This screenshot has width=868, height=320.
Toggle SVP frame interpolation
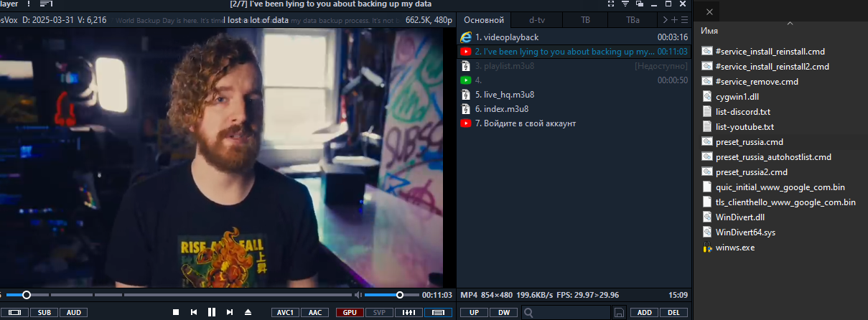pos(379,312)
